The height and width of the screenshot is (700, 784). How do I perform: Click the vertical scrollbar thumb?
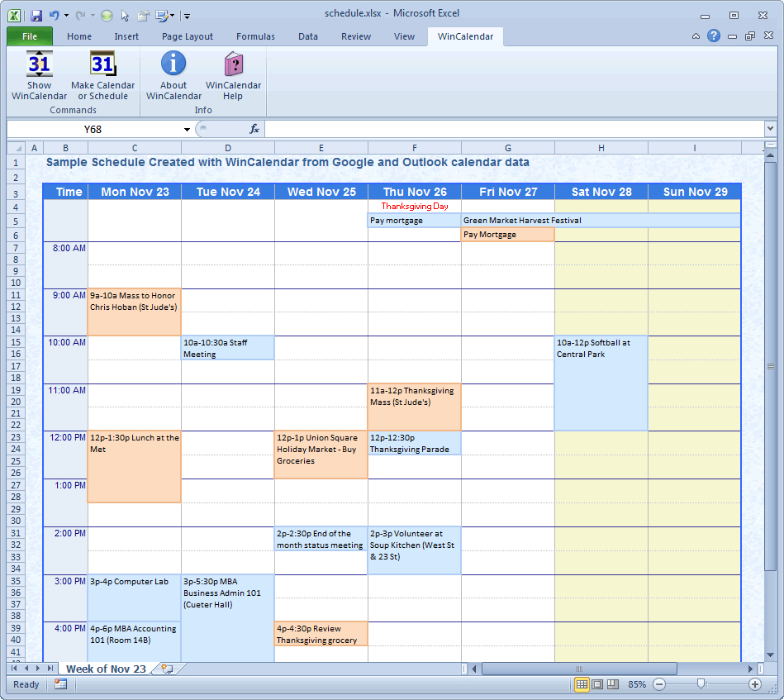(x=770, y=366)
